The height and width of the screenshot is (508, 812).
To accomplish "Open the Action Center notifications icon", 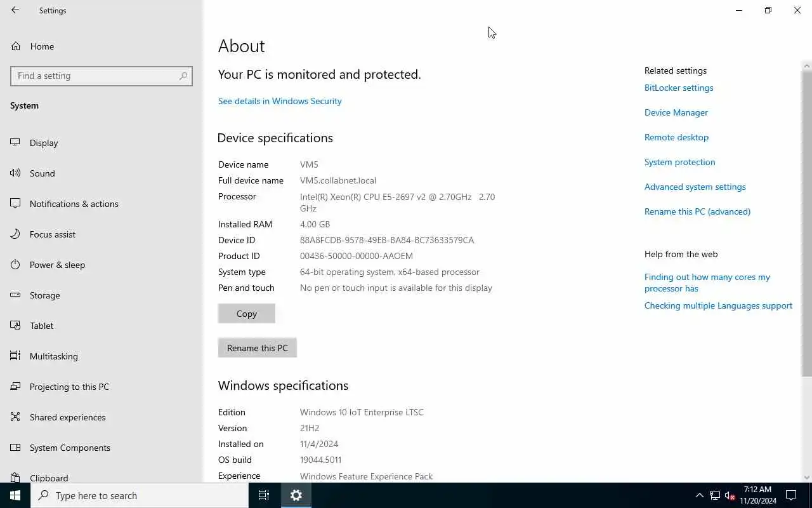I will click(x=791, y=495).
